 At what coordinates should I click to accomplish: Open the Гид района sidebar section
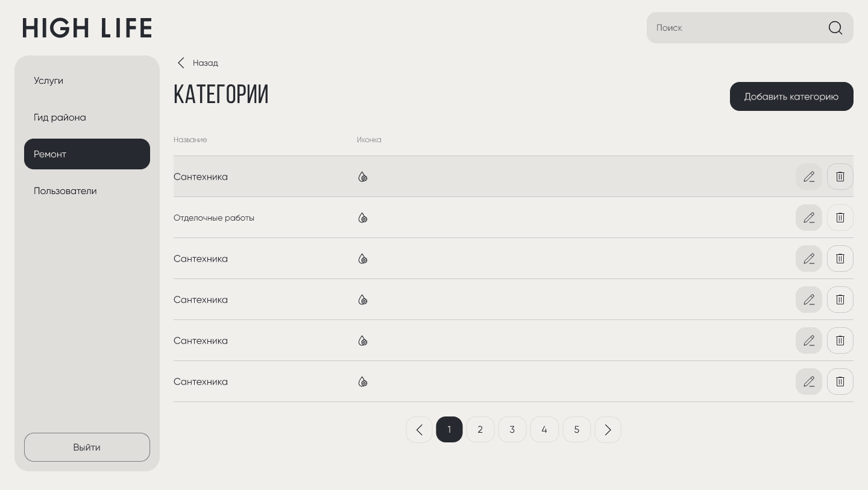[x=60, y=118]
